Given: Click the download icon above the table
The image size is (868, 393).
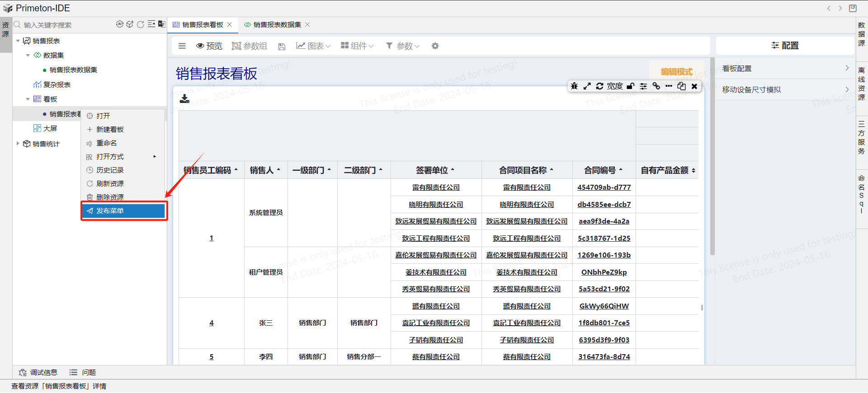Looking at the screenshot, I should click(x=184, y=99).
